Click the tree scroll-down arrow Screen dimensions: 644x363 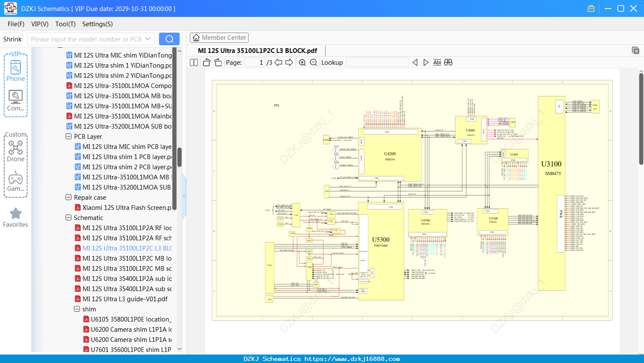point(179,349)
